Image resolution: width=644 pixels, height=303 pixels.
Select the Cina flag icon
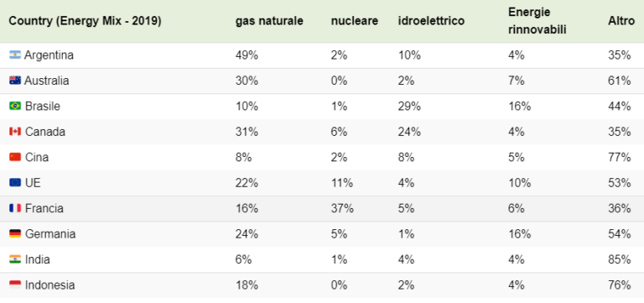[15, 157]
